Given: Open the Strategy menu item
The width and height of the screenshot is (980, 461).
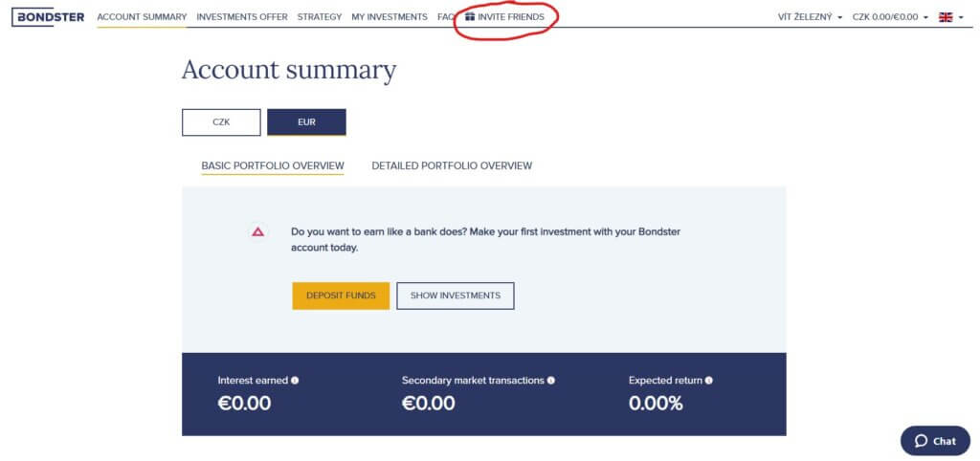Looking at the screenshot, I should pos(320,17).
